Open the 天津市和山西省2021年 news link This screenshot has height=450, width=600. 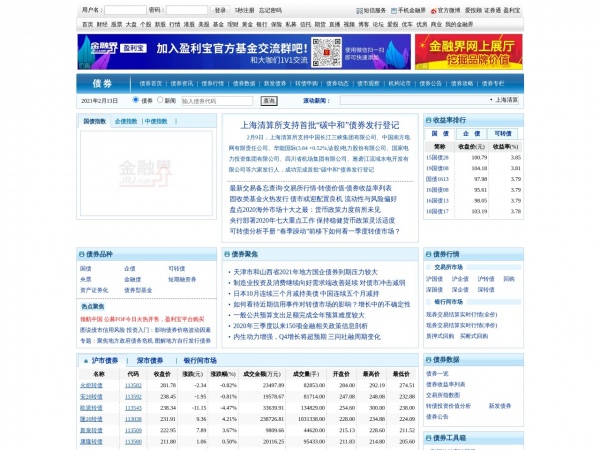pyautogui.click(x=305, y=272)
